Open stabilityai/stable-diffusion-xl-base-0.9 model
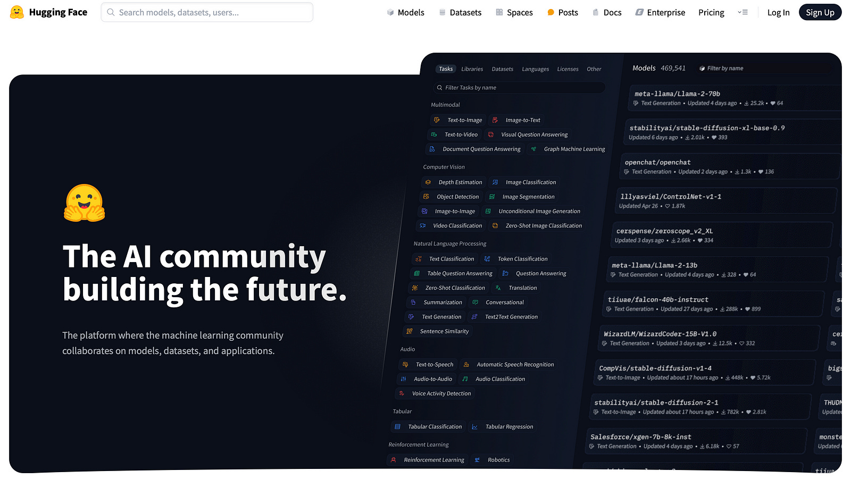The height and width of the screenshot is (504, 851). coord(732,132)
